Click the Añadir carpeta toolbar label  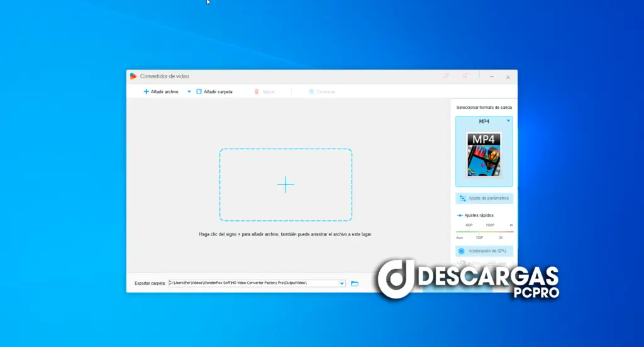(x=218, y=91)
